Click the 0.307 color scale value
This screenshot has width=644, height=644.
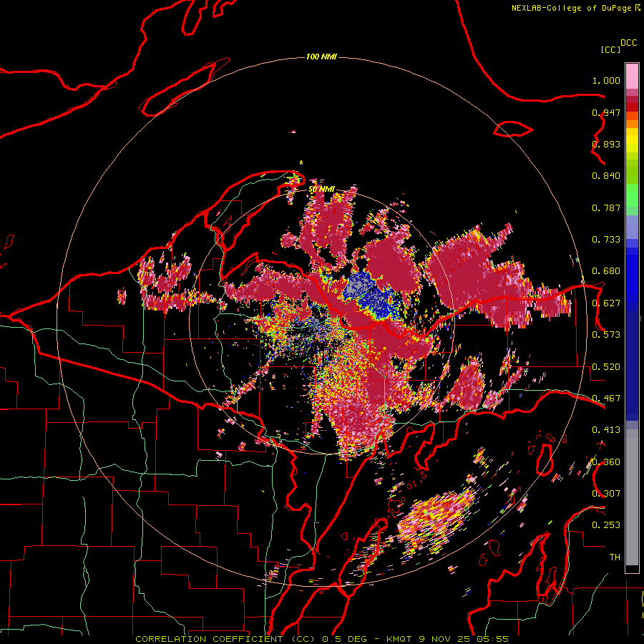point(606,494)
